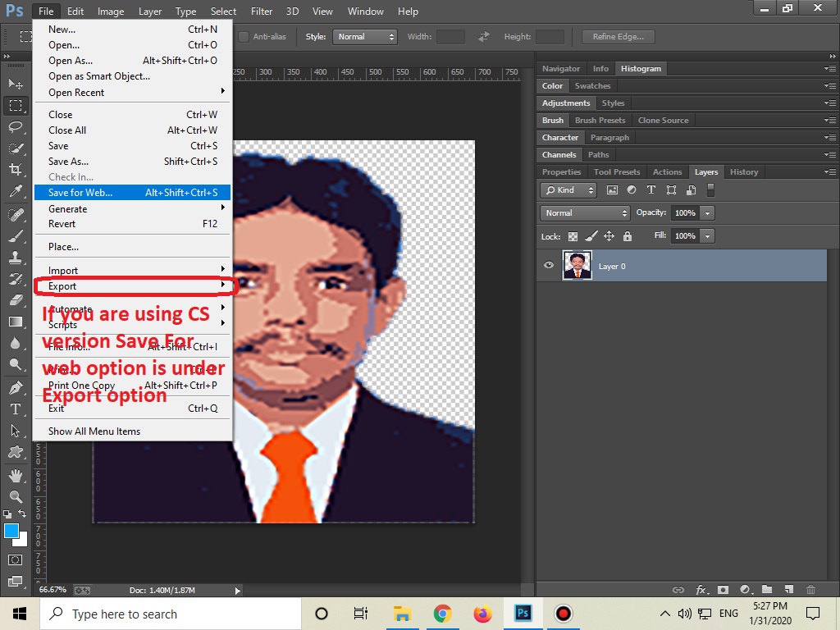Open the layer styles fx menu
The image size is (840, 630).
pyautogui.click(x=701, y=589)
